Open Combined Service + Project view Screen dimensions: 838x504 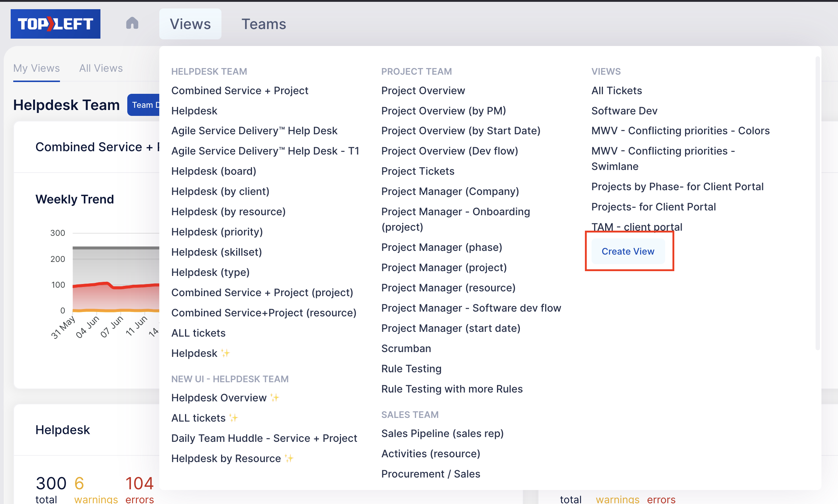pyautogui.click(x=240, y=90)
